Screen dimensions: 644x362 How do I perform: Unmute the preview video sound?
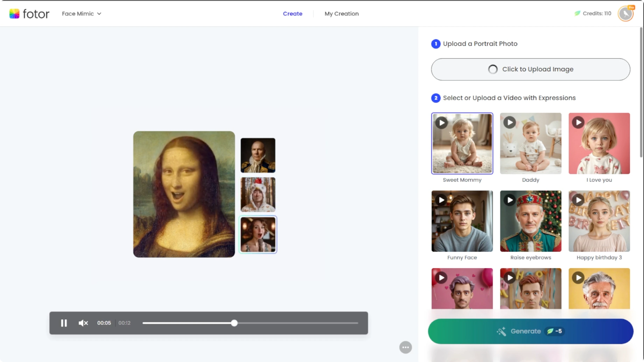(83, 323)
